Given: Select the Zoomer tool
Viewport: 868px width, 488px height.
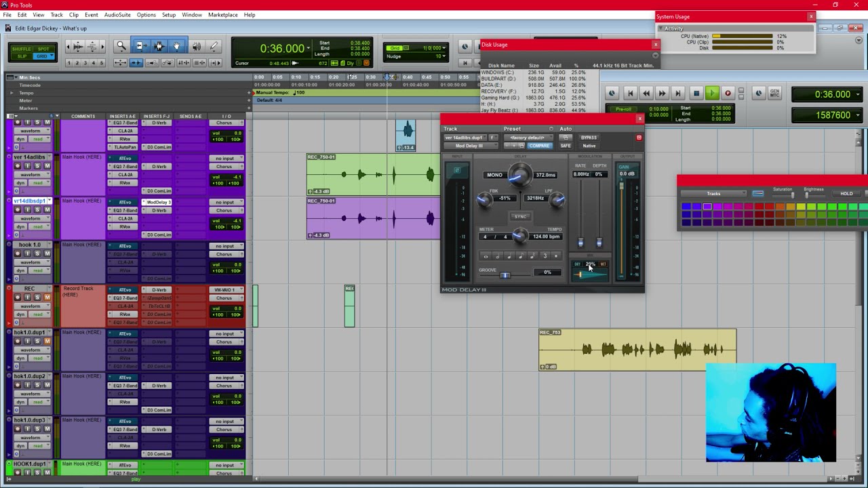Looking at the screenshot, I should [x=121, y=46].
